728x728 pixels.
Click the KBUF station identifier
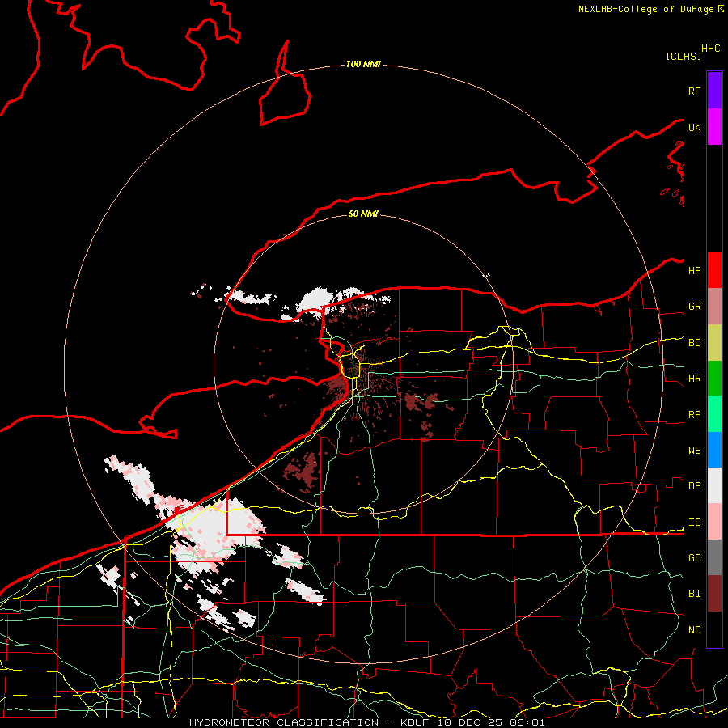416,722
